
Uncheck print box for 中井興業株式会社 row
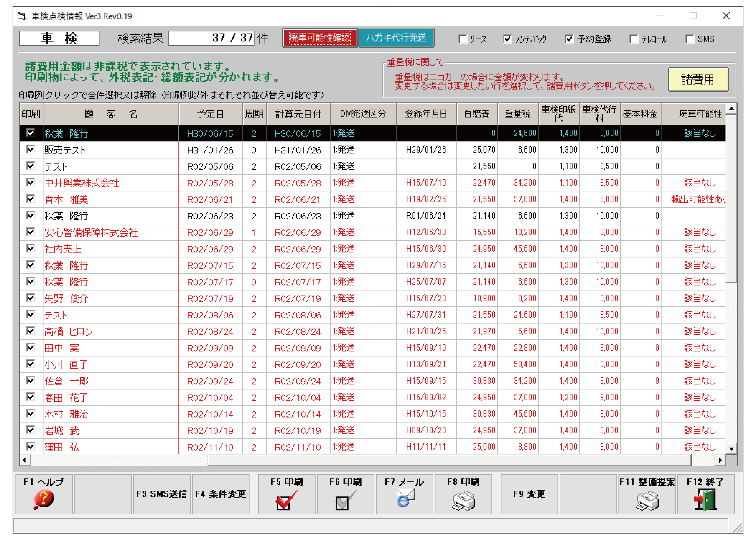point(31,182)
